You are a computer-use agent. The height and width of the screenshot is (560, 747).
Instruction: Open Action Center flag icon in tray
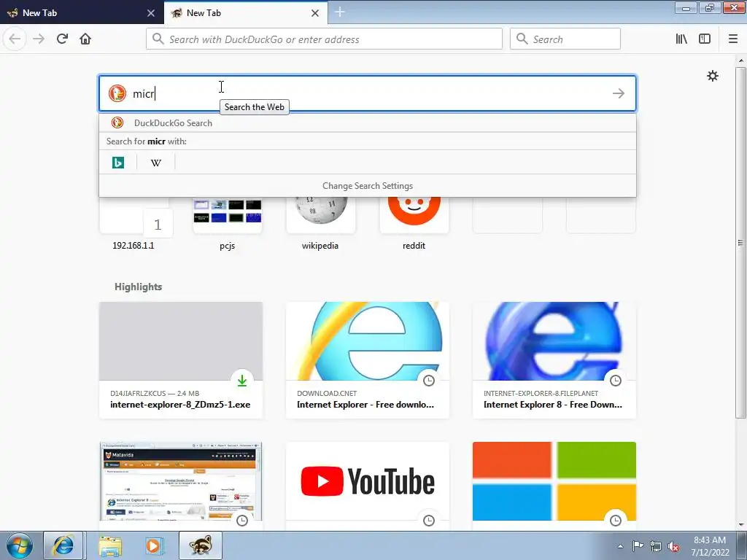(x=638, y=546)
